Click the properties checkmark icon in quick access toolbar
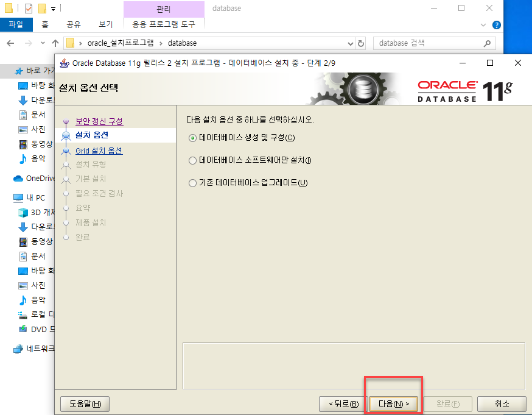 29,8
